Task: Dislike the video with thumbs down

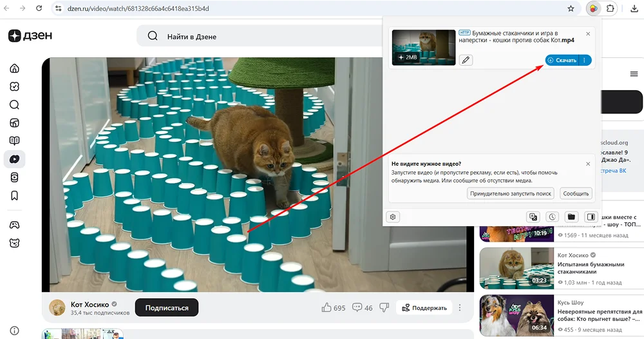Action: click(384, 308)
